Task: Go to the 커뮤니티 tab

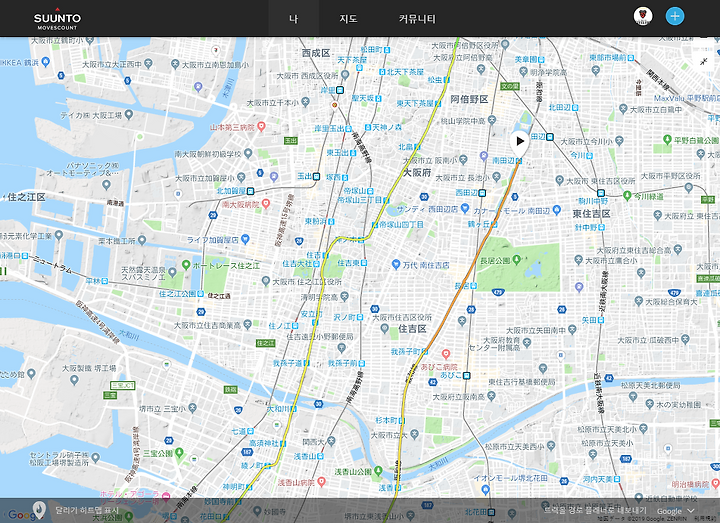Action: click(416, 19)
